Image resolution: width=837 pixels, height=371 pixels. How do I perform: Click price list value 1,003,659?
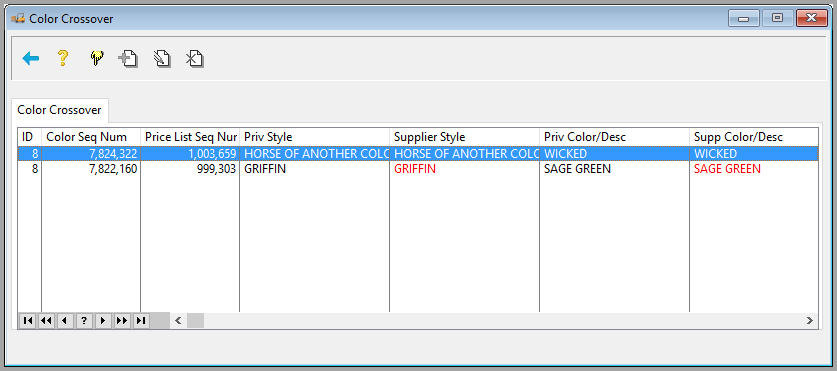click(190, 154)
